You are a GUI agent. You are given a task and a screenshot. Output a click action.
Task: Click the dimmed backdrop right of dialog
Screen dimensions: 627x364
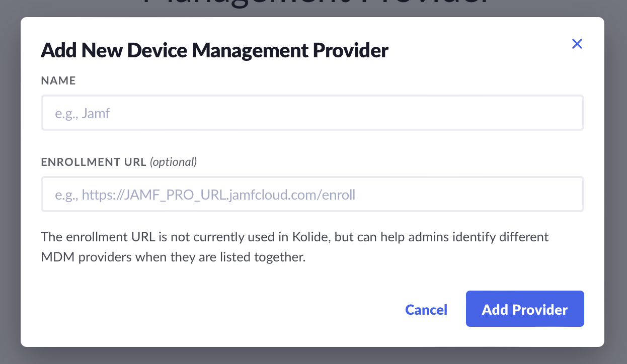[615, 181]
